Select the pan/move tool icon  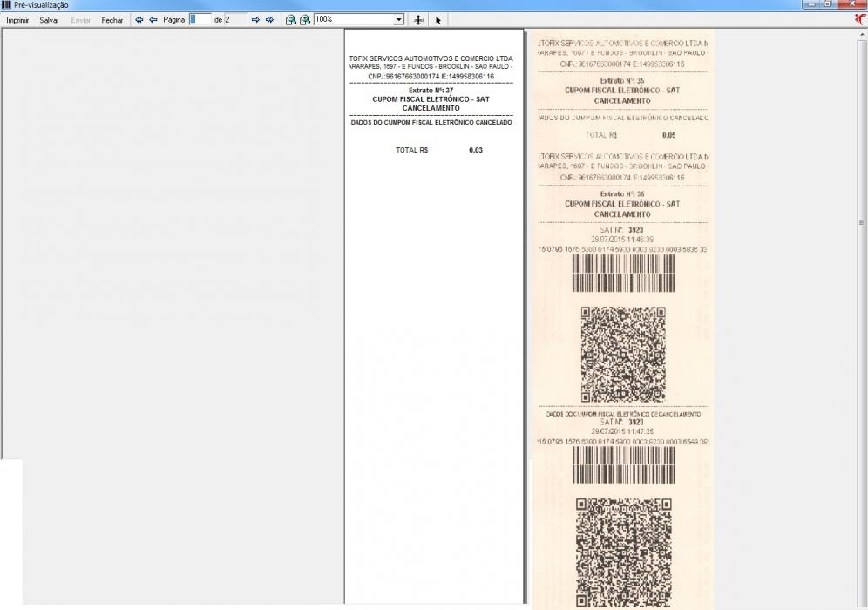418,20
